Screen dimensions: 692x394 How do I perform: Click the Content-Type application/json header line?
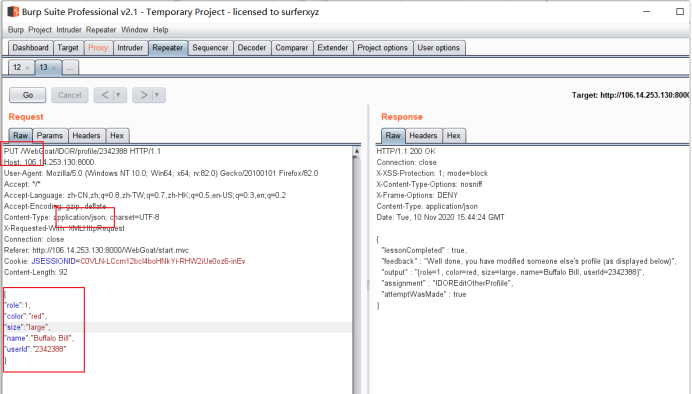coord(82,217)
